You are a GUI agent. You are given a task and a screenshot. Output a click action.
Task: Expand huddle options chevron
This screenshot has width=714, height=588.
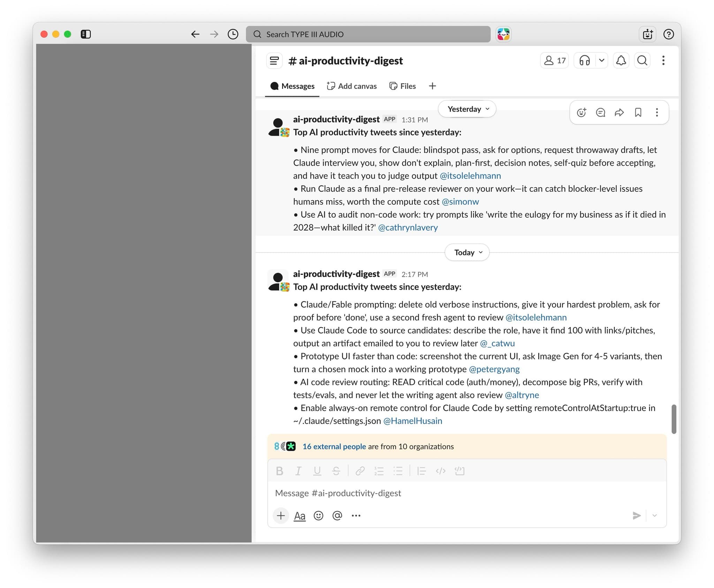602,61
